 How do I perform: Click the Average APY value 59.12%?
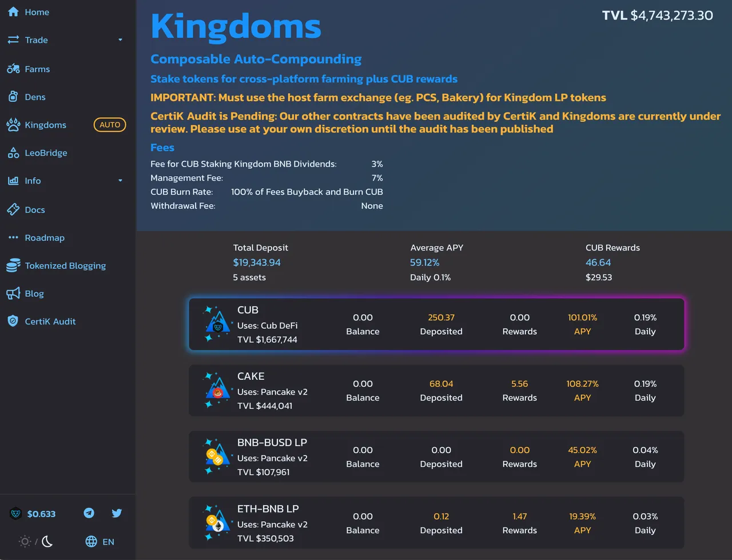(425, 263)
